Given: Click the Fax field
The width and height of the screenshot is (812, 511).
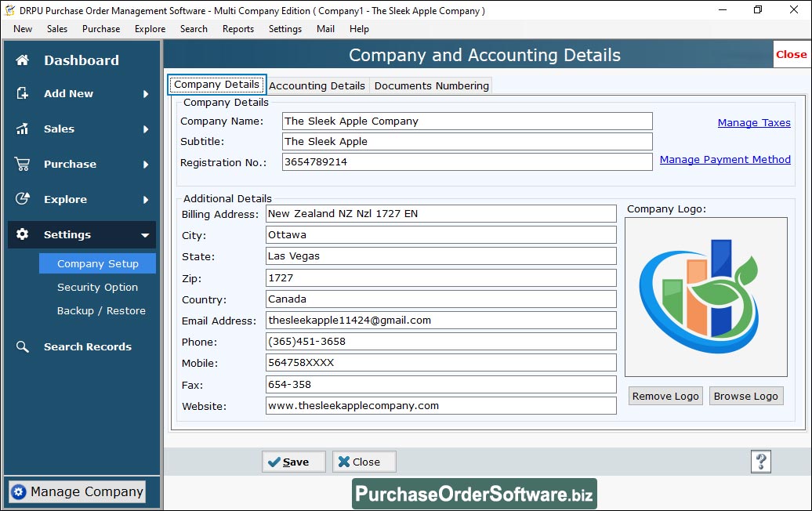Looking at the screenshot, I should [440, 384].
